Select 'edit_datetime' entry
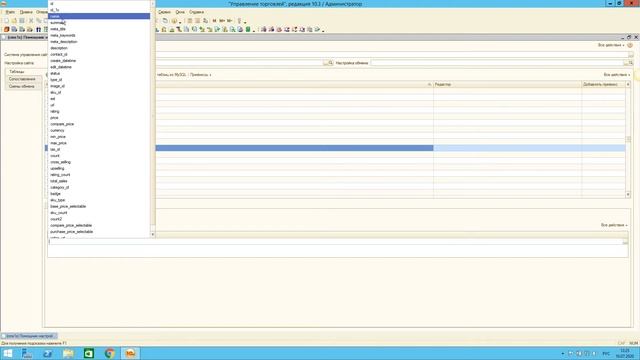Image resolution: width=640 pixels, height=360 pixels. coord(61,67)
